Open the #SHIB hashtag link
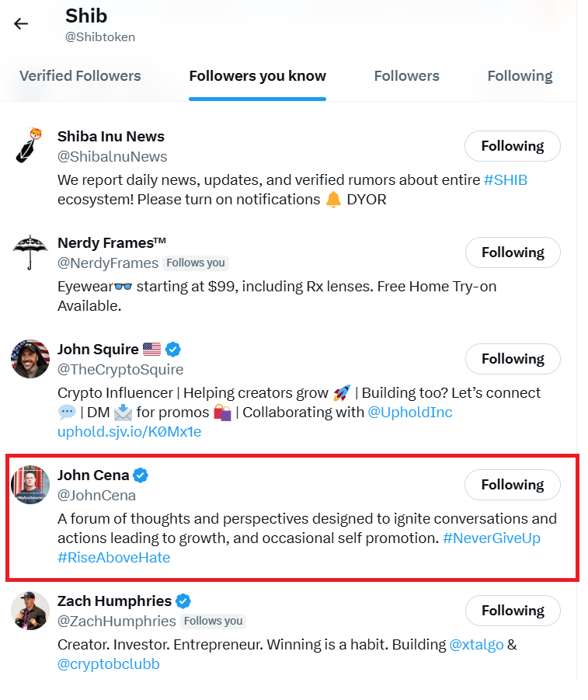Image resolution: width=588 pixels, height=700 pixels. (x=506, y=179)
